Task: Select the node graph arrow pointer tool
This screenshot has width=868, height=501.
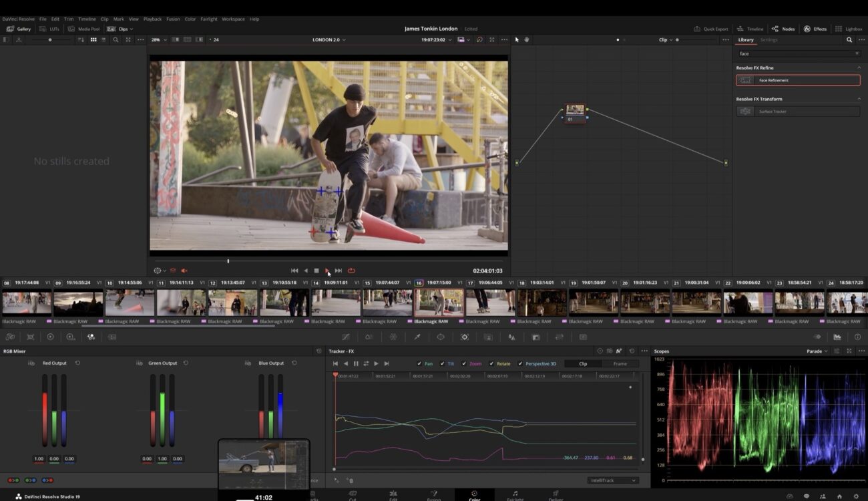Action: pyautogui.click(x=517, y=40)
